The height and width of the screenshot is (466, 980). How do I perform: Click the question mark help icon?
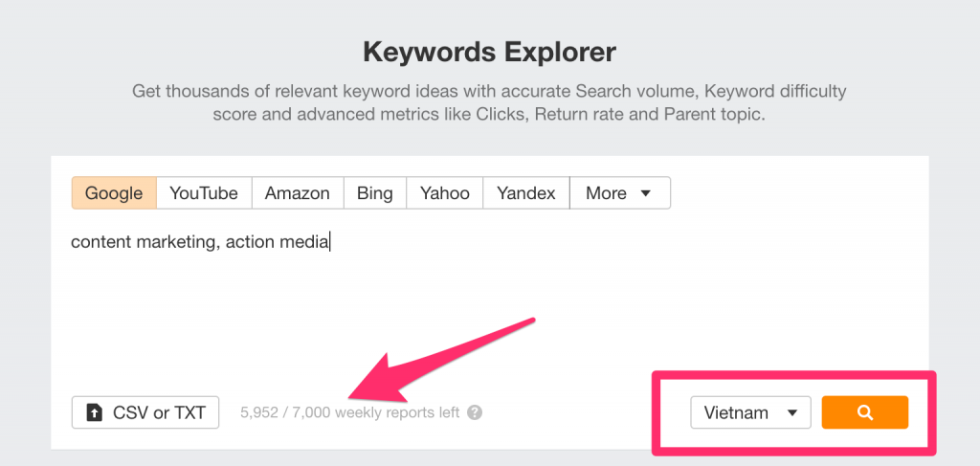click(x=475, y=412)
